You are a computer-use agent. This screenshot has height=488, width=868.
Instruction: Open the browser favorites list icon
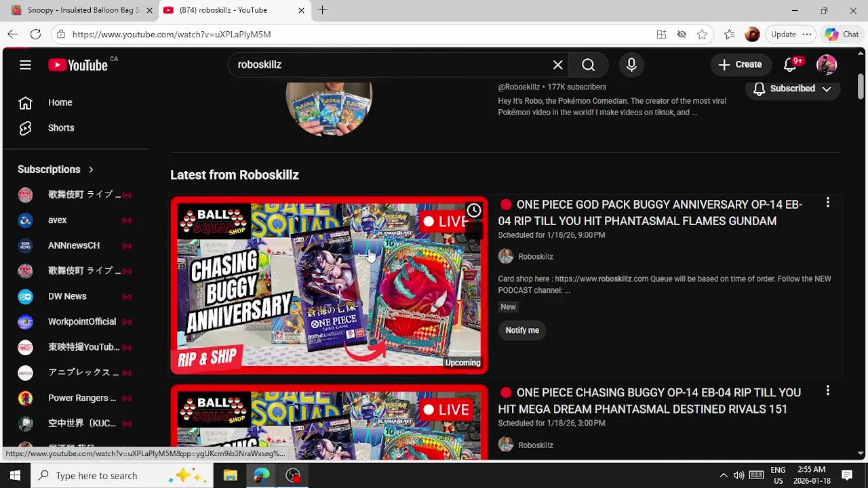click(x=729, y=34)
